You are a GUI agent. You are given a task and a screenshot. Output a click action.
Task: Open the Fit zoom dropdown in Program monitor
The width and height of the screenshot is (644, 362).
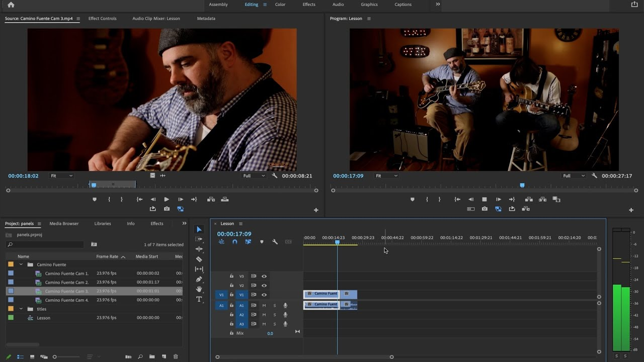coord(386,175)
